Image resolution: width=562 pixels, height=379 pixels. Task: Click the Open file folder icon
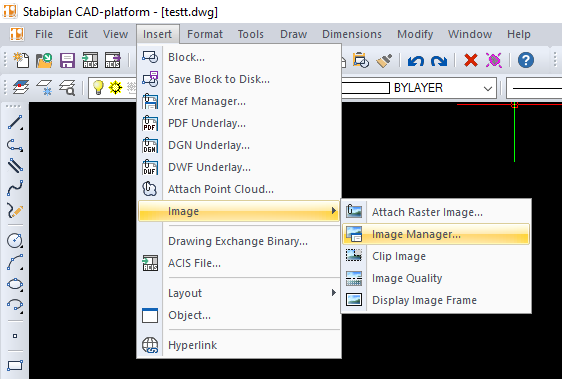tap(44, 60)
